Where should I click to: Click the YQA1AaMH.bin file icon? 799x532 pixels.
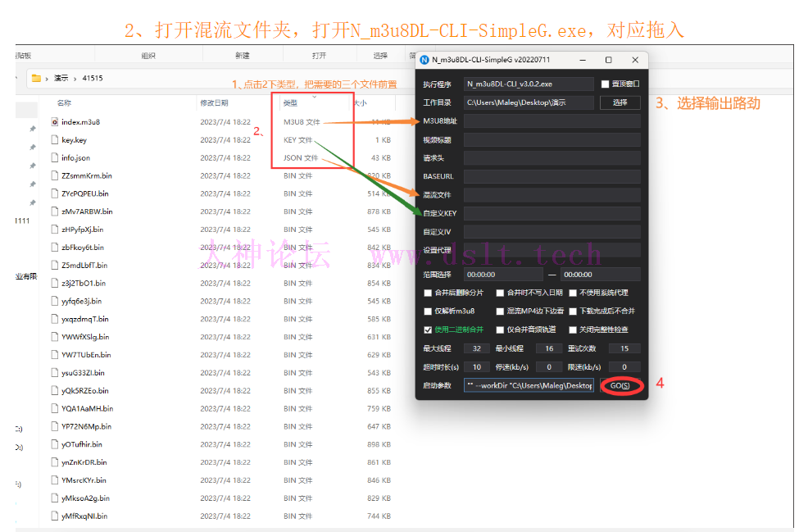[55, 408]
